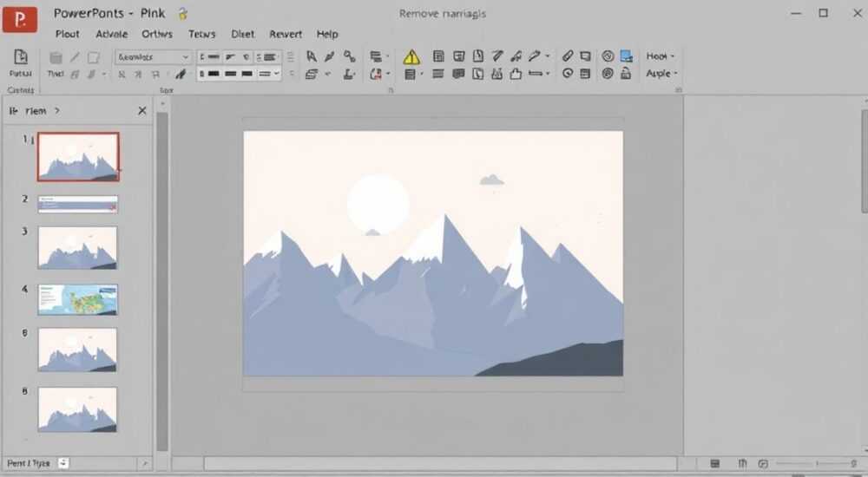Expand the Hool dropdown in ribbon
Viewport: 868px width, 477px height.
point(661,56)
